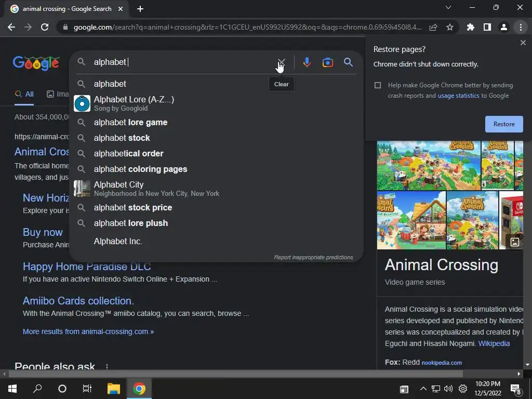Open More results from animal-crossing.com
This screenshot has height=399, width=532.
click(88, 332)
